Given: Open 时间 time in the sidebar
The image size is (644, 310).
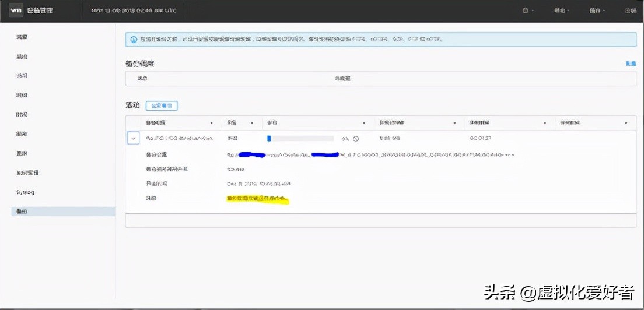Looking at the screenshot, I should [22, 114].
